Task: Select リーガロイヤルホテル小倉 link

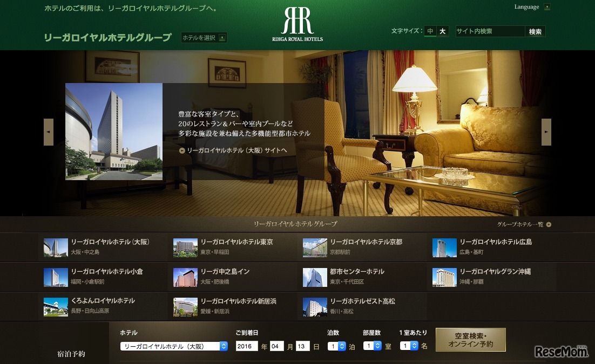Action: [x=107, y=271]
